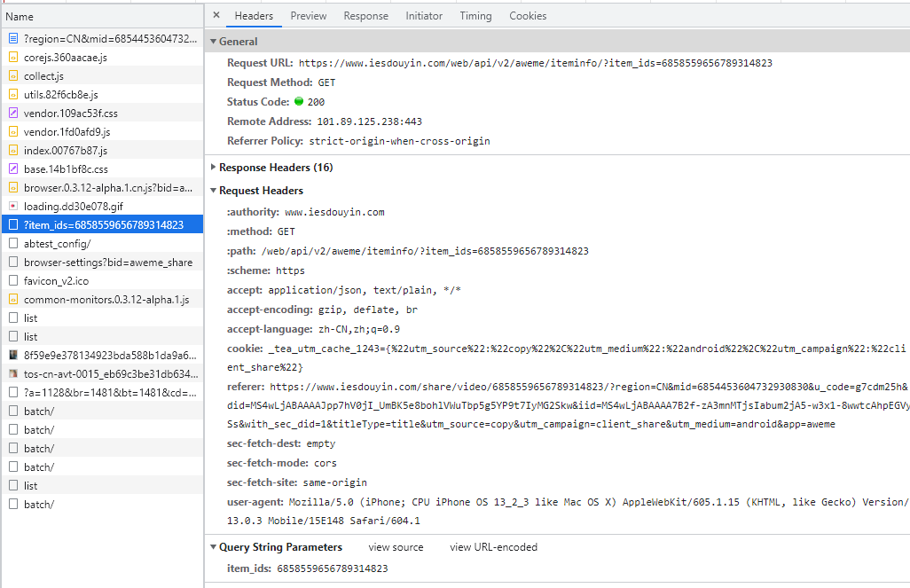Select index.00767b87.js request
Viewport: 910px width, 588px height.
click(103, 150)
